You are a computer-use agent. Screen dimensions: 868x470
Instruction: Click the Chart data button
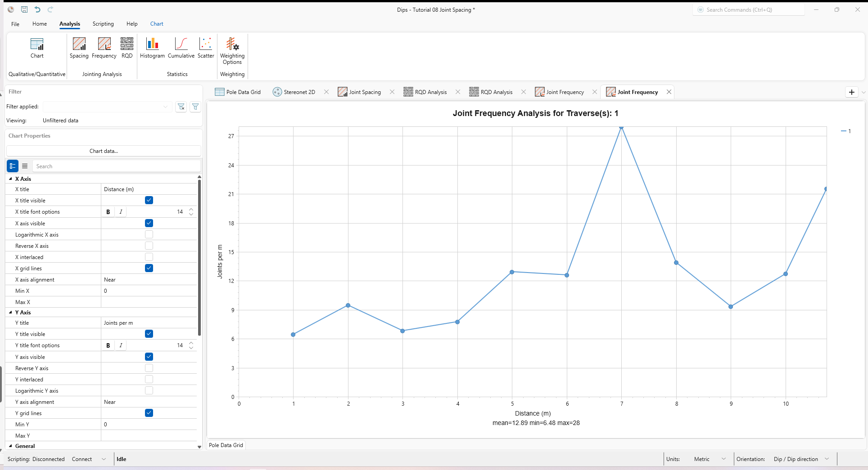[103, 151]
